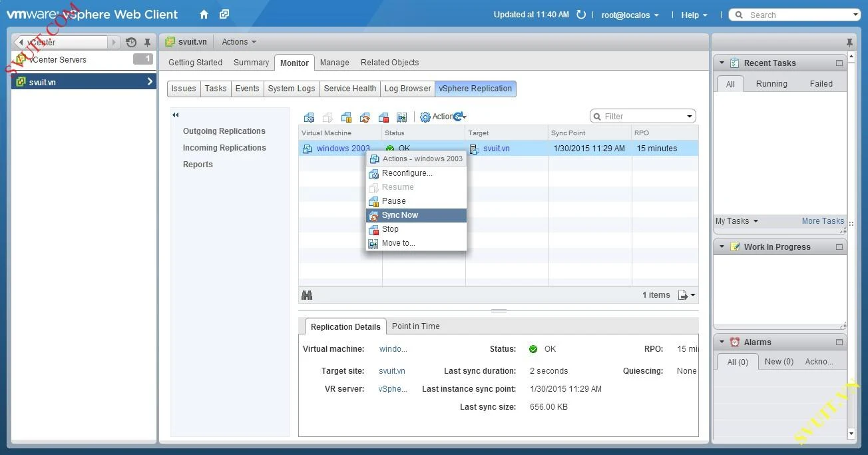Collapse the Work In Progress section triangle
Viewport: 868px width, 455px height.
point(721,247)
